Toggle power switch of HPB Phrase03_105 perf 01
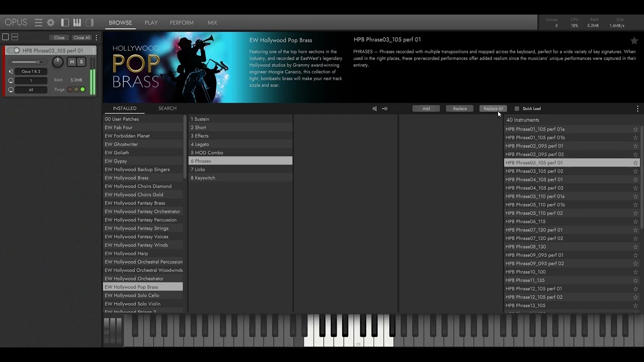 (x=15, y=51)
